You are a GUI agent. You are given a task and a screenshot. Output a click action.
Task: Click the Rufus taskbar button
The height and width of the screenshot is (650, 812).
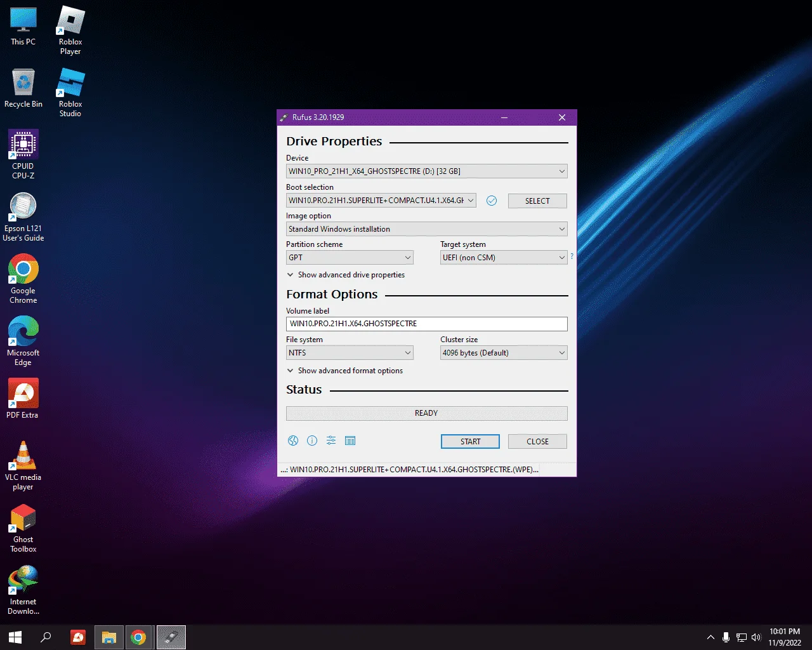tap(171, 637)
